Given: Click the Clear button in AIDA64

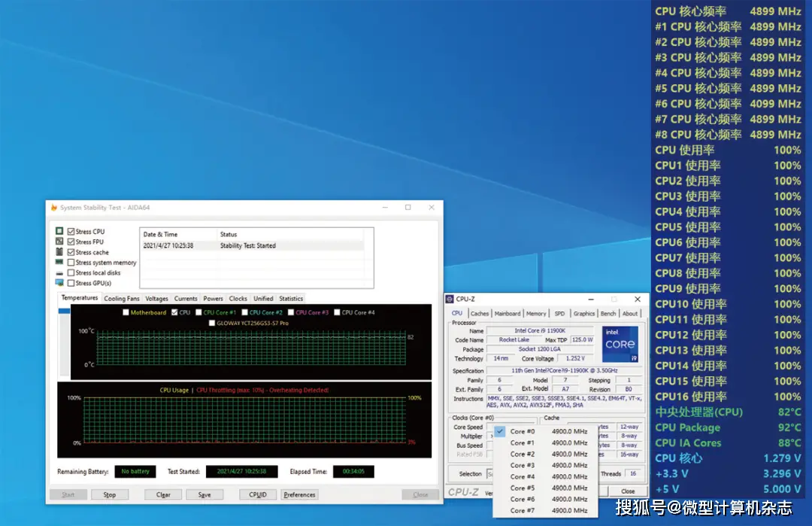Looking at the screenshot, I should [163, 495].
